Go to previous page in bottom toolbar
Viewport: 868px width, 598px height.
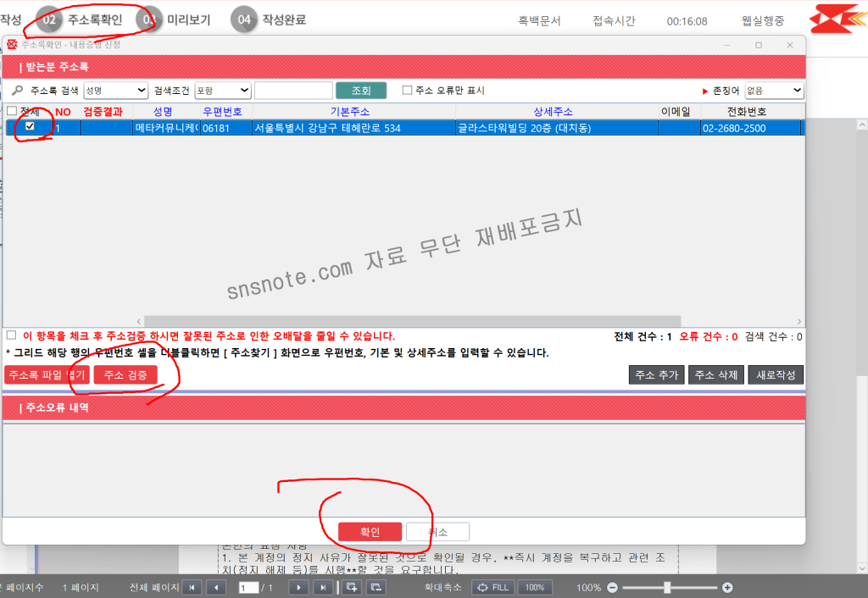[x=216, y=588]
